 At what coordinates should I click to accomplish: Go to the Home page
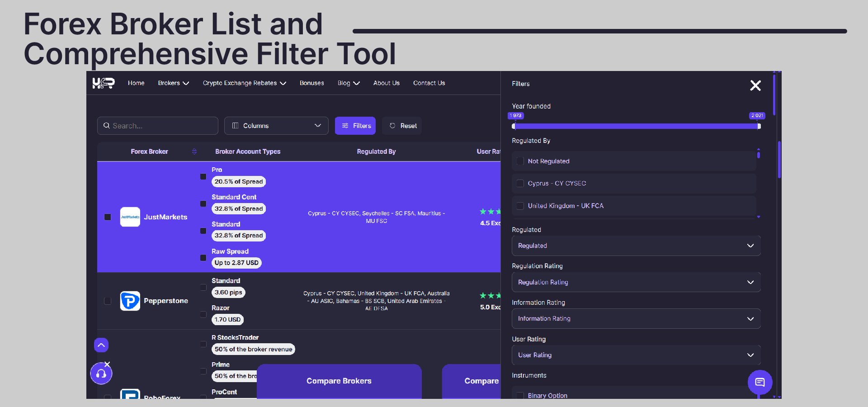click(136, 83)
